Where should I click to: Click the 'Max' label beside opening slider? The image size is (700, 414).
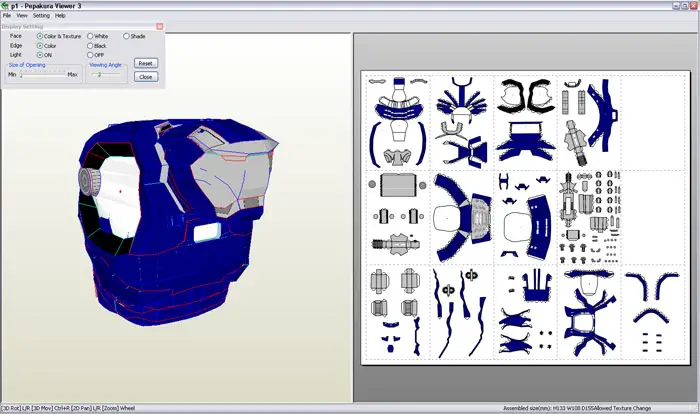click(73, 75)
